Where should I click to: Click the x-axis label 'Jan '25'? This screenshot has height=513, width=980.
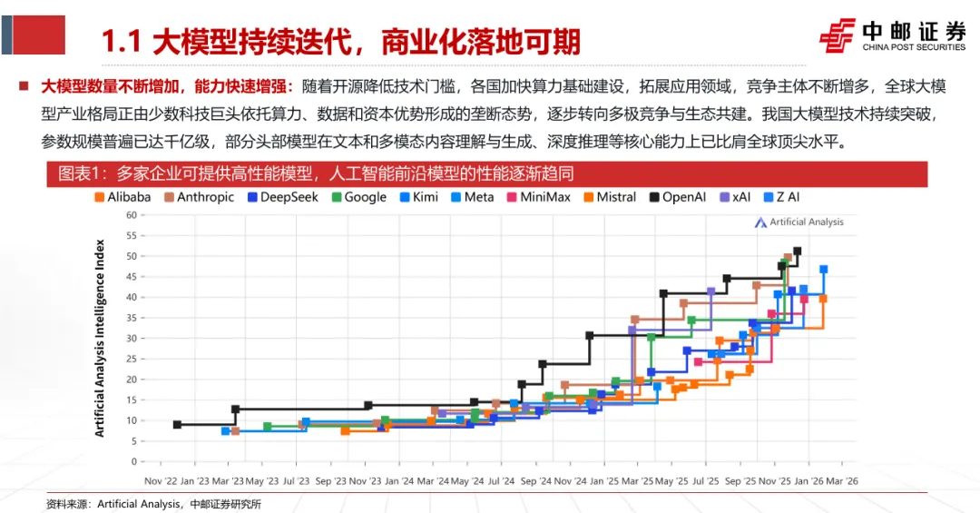click(x=604, y=481)
